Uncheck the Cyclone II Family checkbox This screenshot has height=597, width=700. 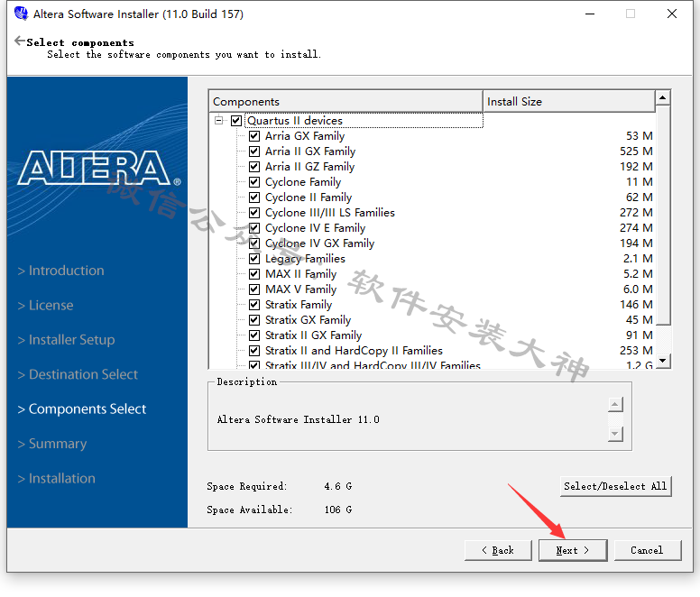(254, 197)
